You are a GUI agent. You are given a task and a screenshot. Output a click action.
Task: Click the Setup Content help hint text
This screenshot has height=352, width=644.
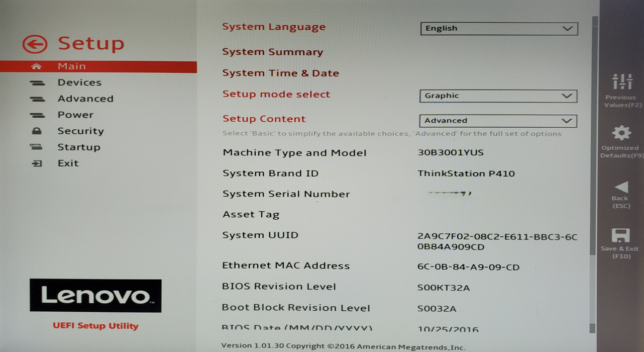(392, 134)
